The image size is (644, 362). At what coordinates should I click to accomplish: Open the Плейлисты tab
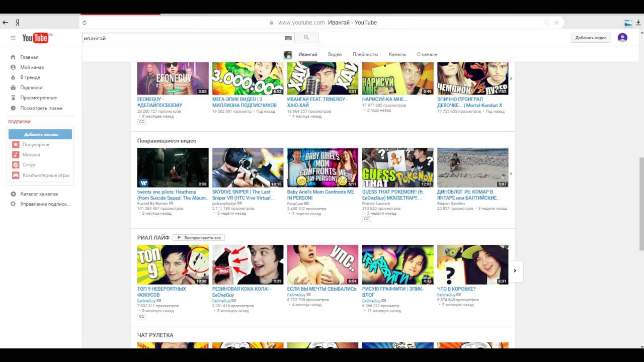pyautogui.click(x=365, y=54)
